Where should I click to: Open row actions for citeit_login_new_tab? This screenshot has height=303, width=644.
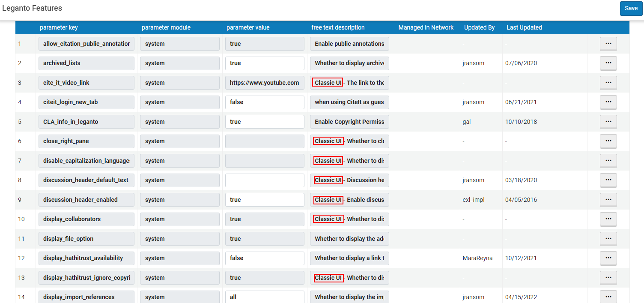(x=608, y=102)
